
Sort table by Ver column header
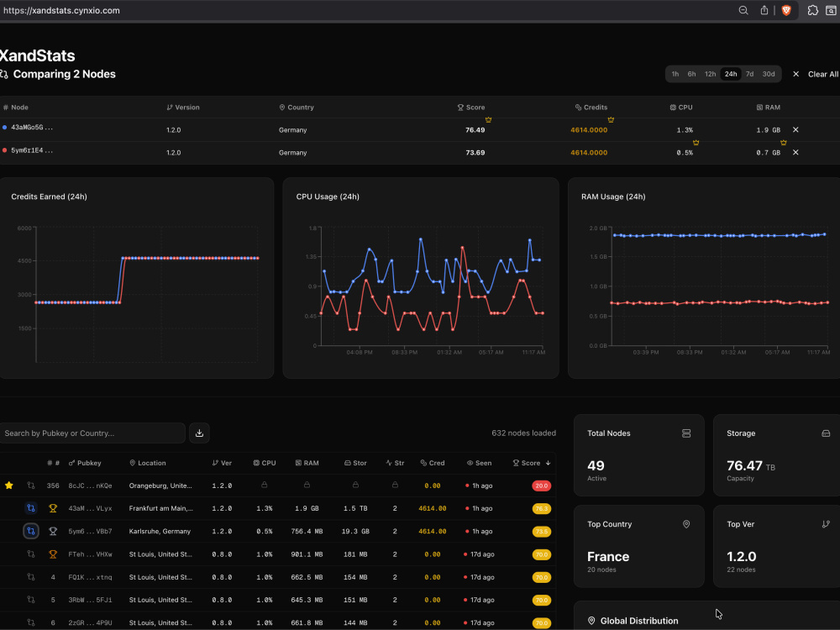pos(222,463)
